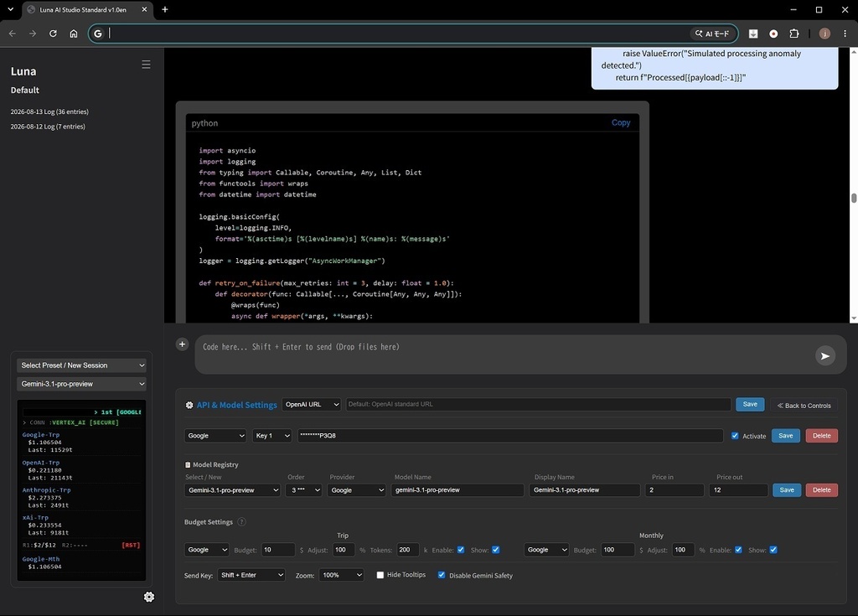Image resolution: width=858 pixels, height=616 pixels.
Task: Open the 2026-08-13 Log (36 entries)
Action: coord(49,111)
